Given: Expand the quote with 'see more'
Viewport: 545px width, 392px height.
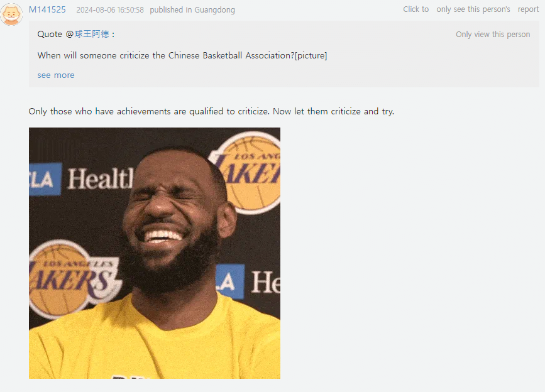Looking at the screenshot, I should pyautogui.click(x=56, y=75).
